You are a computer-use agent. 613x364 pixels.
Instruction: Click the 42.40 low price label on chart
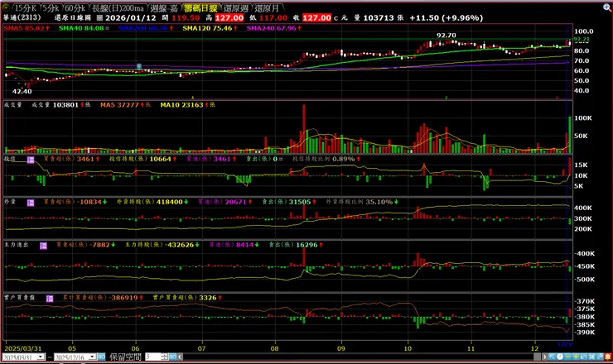point(22,91)
